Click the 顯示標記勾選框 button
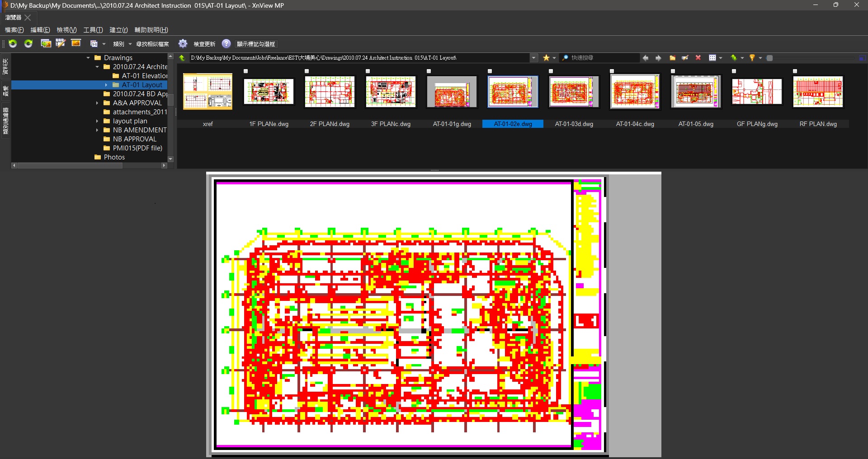The image size is (868, 459). tap(256, 44)
